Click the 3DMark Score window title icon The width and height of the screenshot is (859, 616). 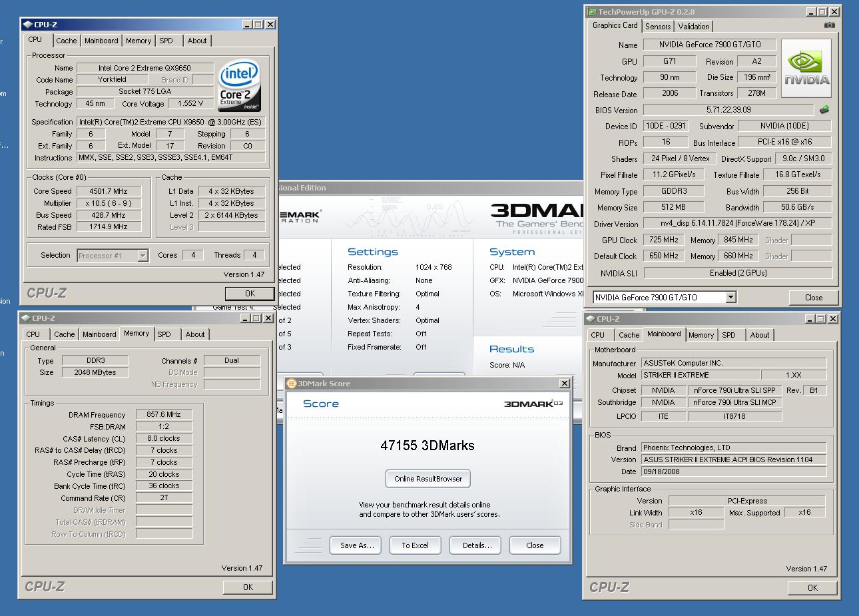292,384
